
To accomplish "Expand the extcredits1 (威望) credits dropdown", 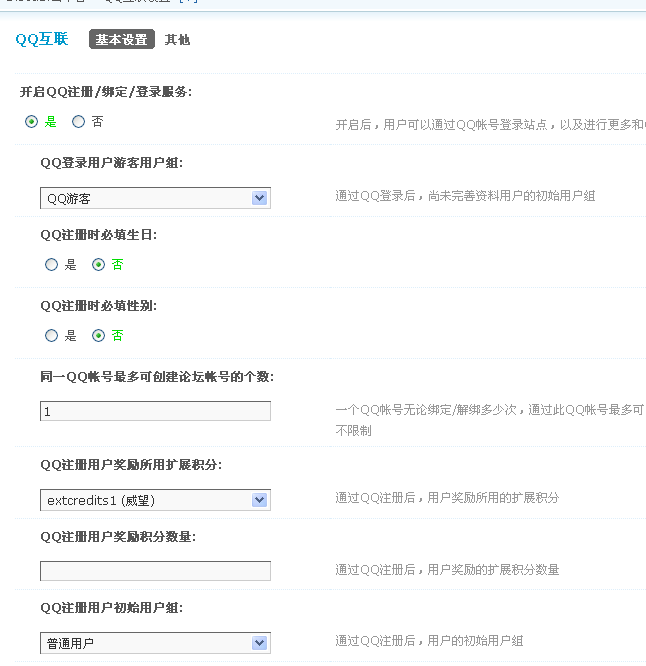I will pos(145,500).
